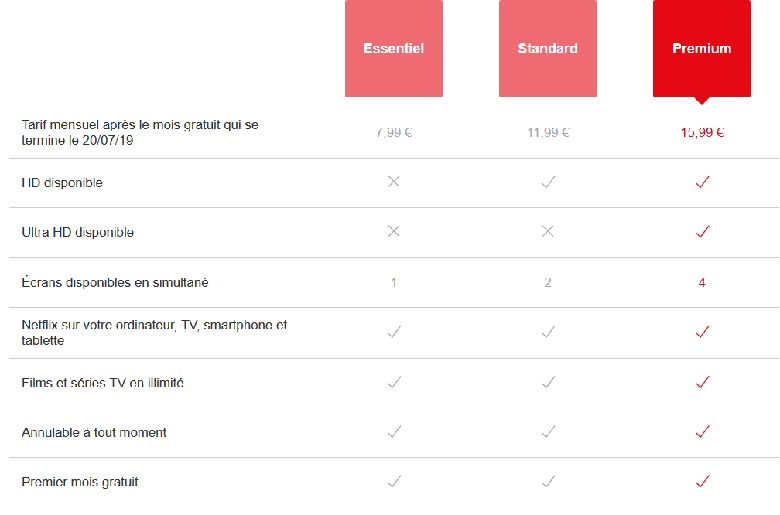This screenshot has height=515, width=780.
Task: Click Premium's 4 simultaneous screens value
Action: click(x=702, y=283)
